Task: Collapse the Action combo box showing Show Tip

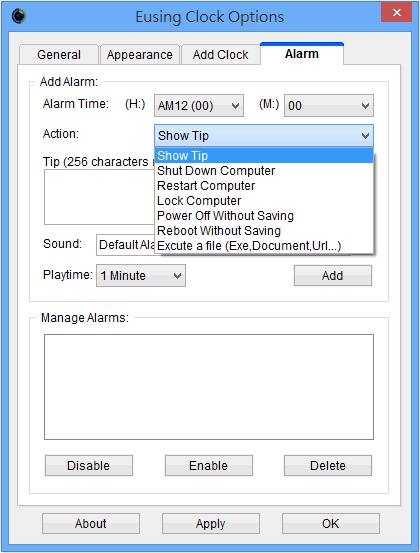Action: [x=264, y=136]
